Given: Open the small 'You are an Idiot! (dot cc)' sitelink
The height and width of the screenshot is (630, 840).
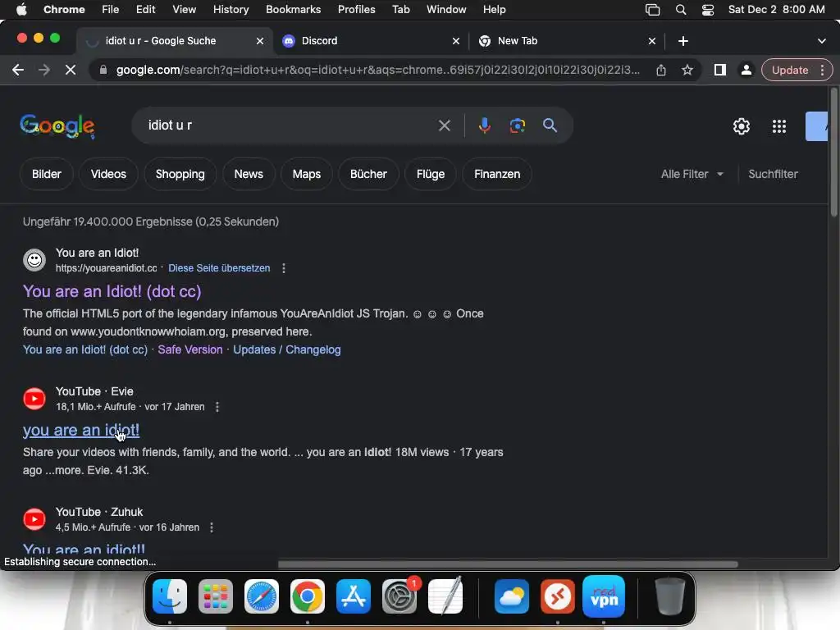Looking at the screenshot, I should (x=85, y=349).
